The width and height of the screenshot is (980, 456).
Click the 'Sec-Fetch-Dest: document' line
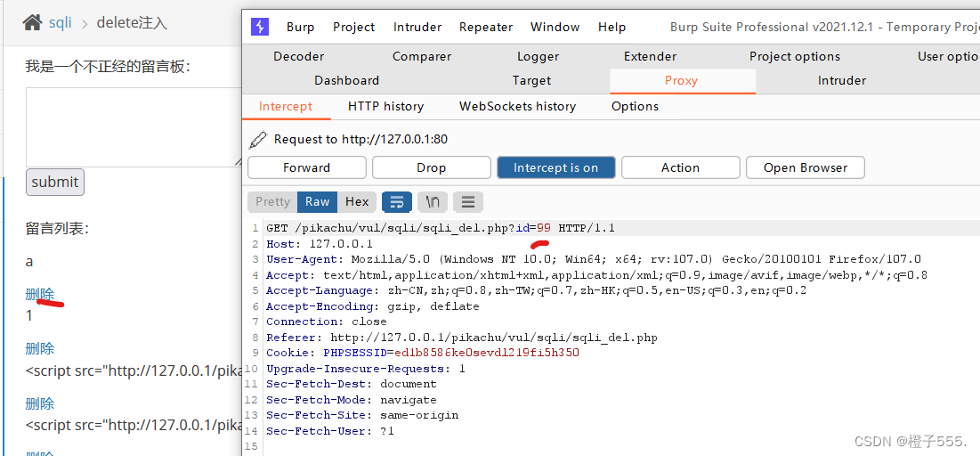pyautogui.click(x=352, y=384)
